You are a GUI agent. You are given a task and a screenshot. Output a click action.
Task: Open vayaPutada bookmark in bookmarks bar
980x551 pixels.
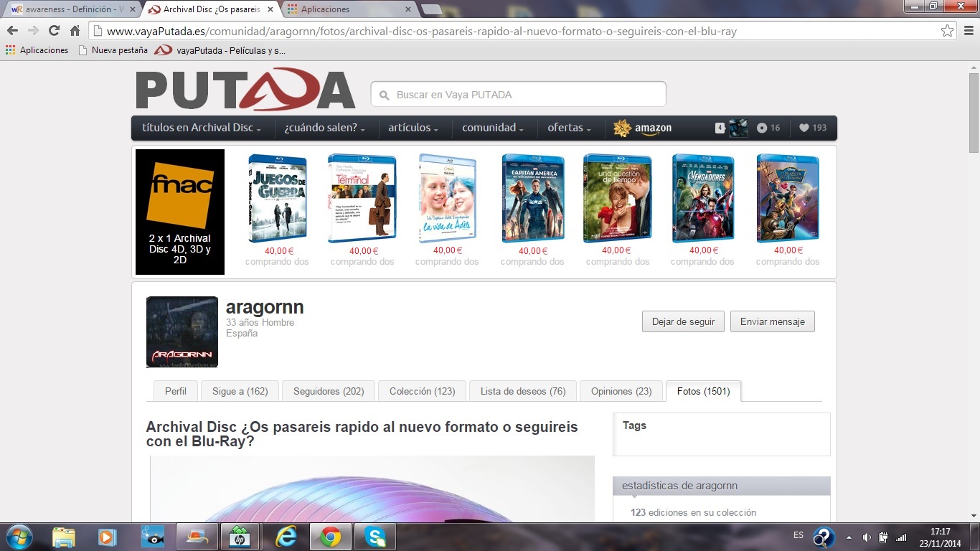[220, 50]
